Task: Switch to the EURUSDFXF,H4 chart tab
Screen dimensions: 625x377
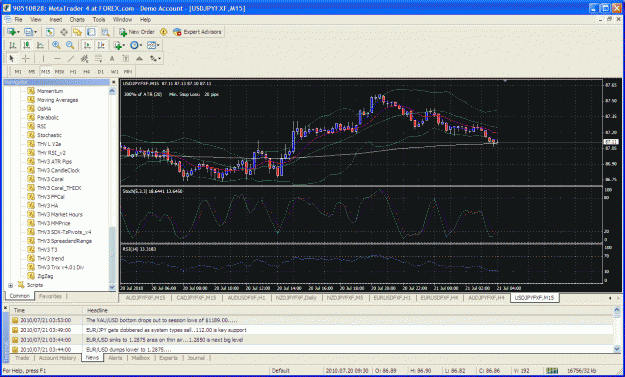Action: point(439,298)
